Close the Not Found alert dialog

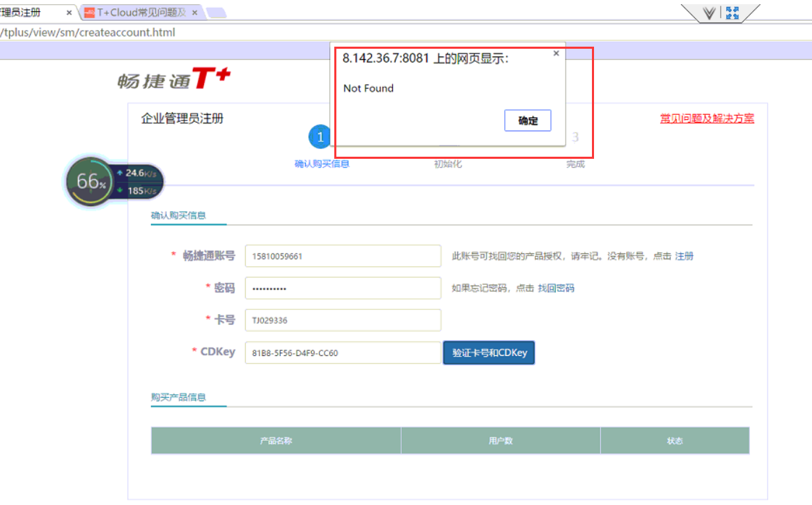[556, 54]
